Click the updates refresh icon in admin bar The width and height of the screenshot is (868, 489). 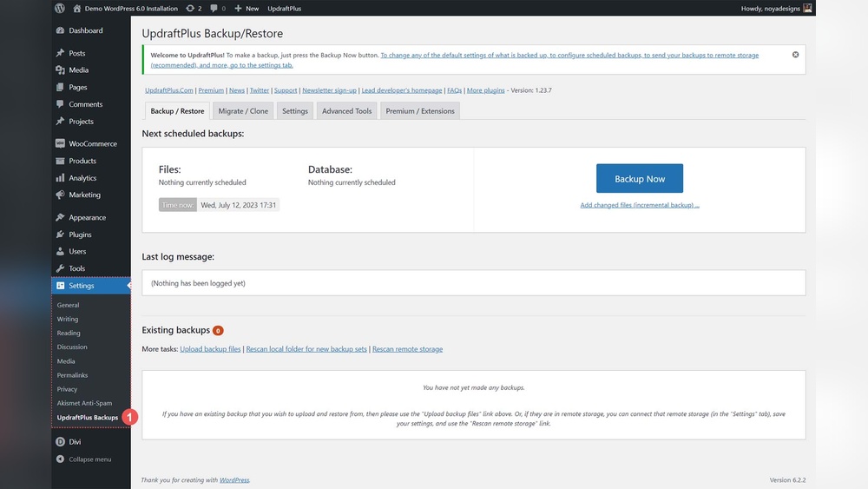(190, 9)
